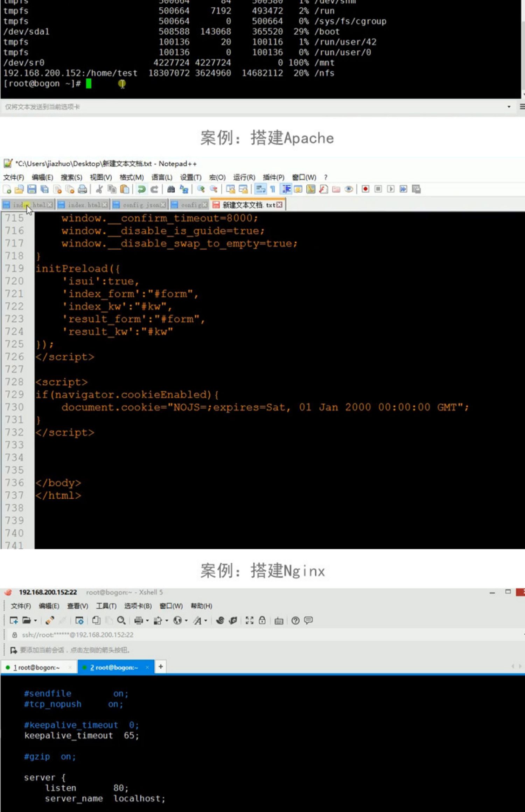Click the Open file icon in Notepad++

[x=19, y=189]
